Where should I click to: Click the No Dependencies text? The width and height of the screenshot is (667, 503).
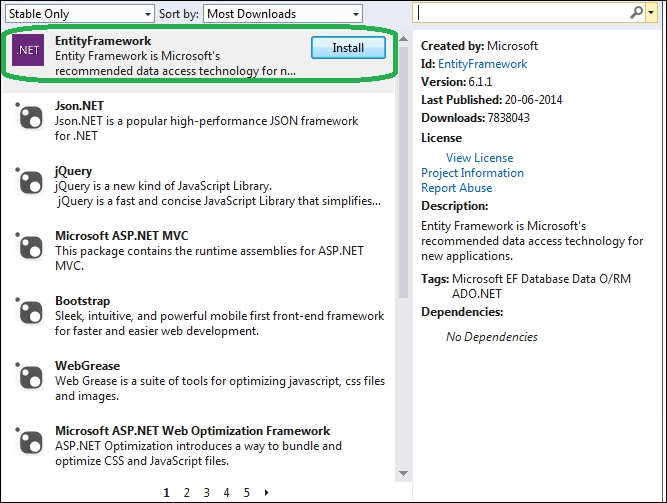[492, 337]
